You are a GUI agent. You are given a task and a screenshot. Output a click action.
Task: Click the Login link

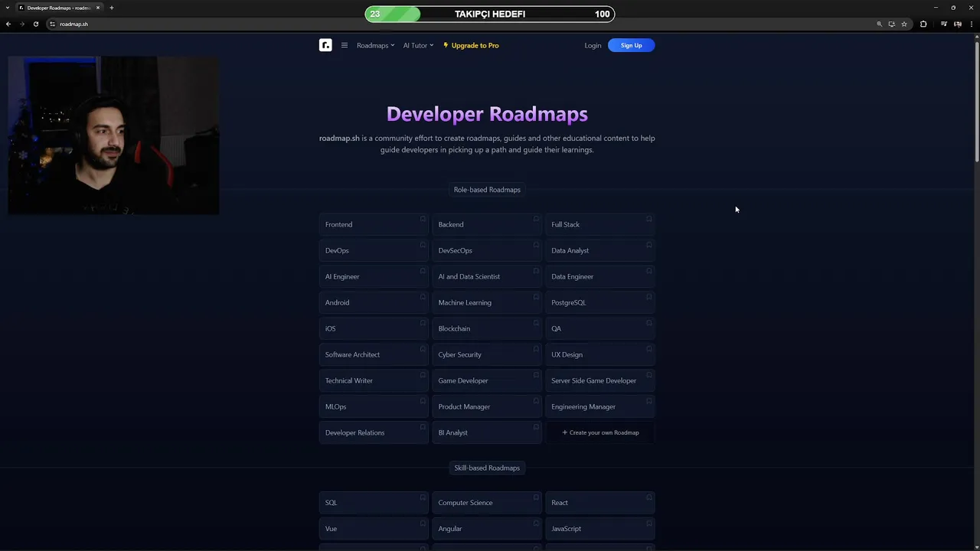pos(593,45)
